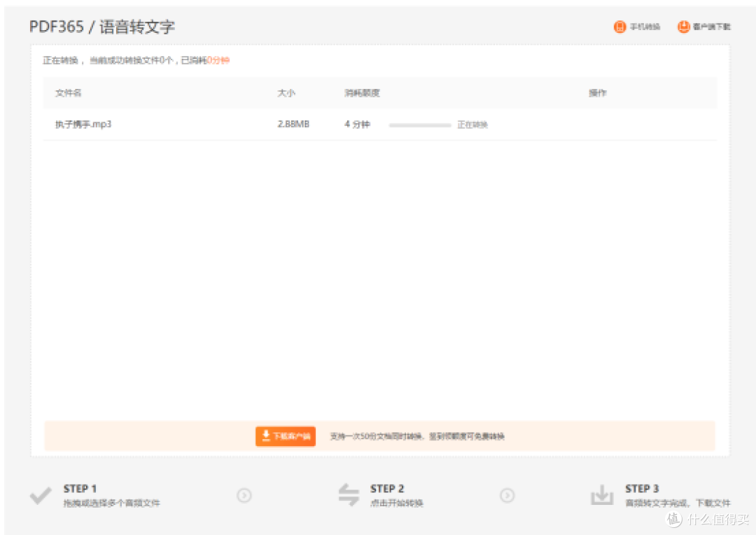
Task: Click the orange 下载客户端 button
Action: (x=286, y=436)
